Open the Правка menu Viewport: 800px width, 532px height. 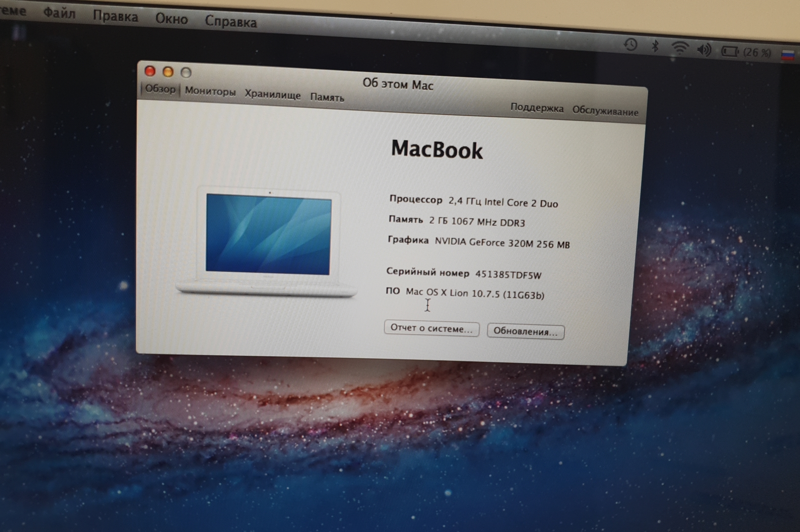(x=115, y=16)
